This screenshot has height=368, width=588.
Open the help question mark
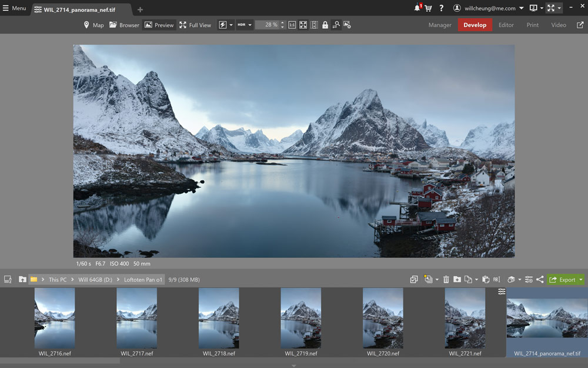442,8
